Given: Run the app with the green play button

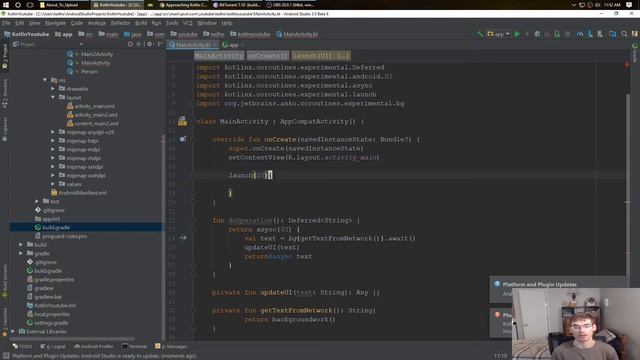Looking at the screenshot, I should [517, 34].
